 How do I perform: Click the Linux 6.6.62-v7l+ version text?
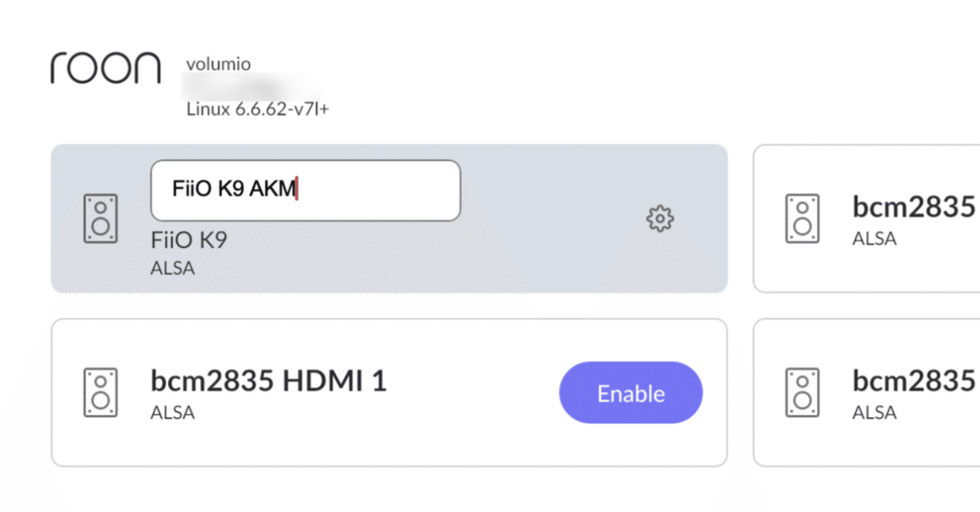[257, 109]
